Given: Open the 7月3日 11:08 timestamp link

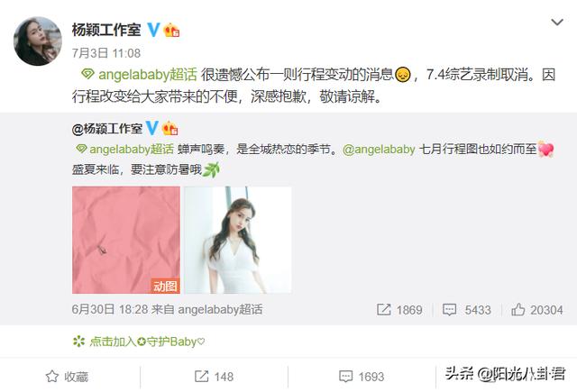Looking at the screenshot, I should 106,53.
